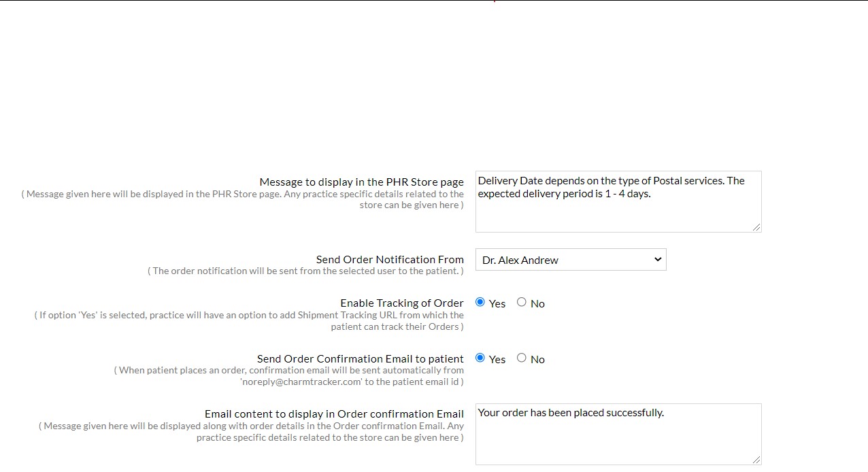Click the chevron arrow beside Dr. Alex Andrew

point(657,259)
